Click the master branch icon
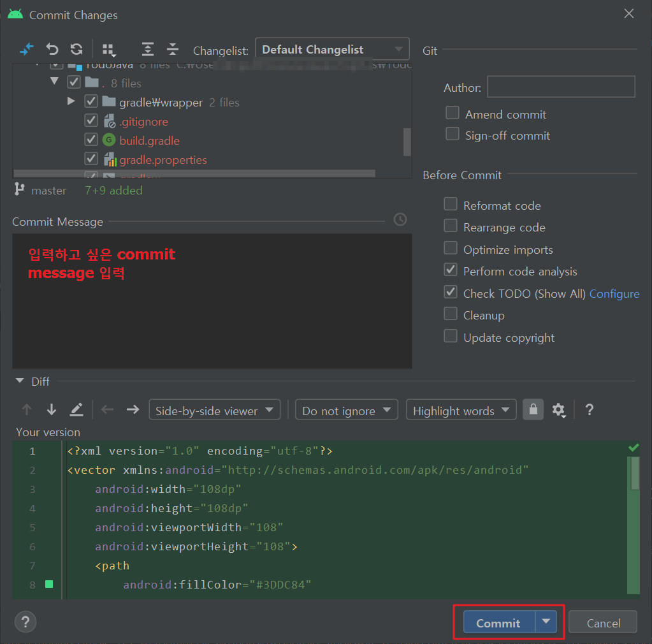This screenshot has width=652, height=644. point(19,189)
